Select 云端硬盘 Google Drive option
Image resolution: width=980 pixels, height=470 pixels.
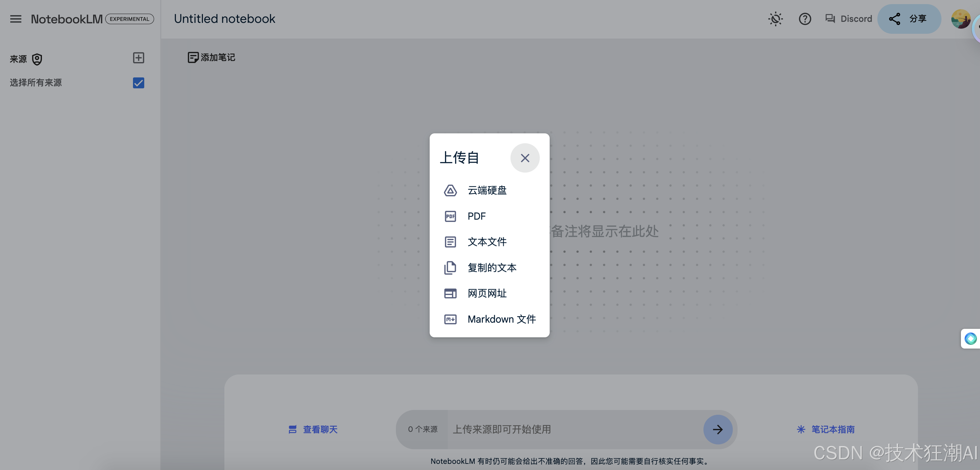(489, 190)
